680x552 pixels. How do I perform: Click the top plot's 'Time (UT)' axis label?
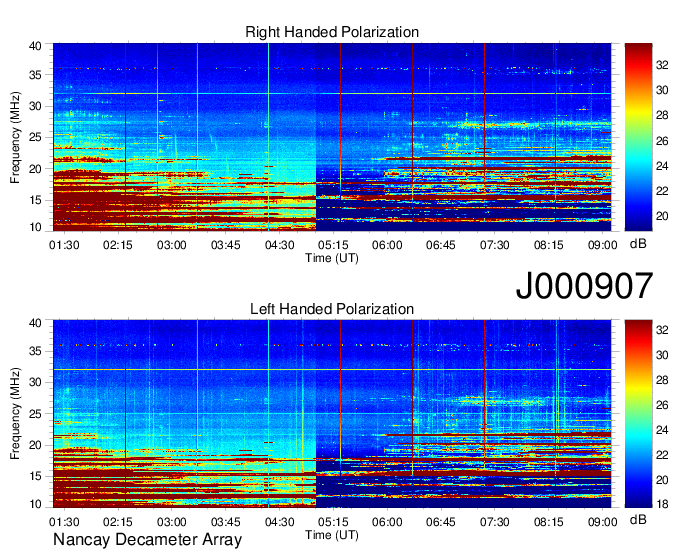point(332,258)
